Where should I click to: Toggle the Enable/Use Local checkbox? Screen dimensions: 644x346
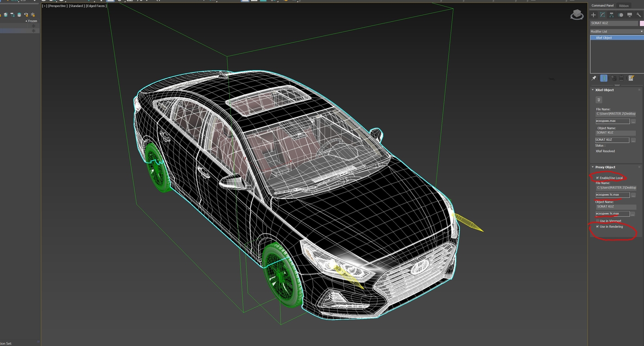(x=598, y=178)
